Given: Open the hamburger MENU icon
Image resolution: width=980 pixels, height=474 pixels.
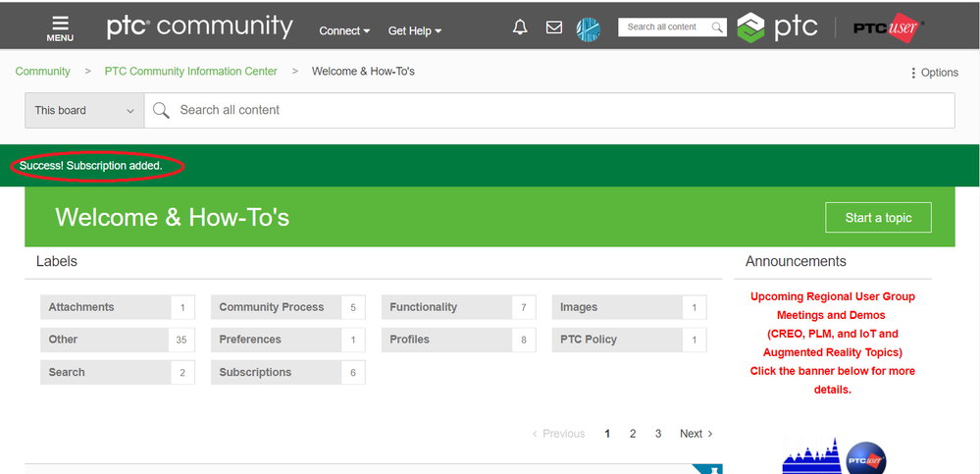Looking at the screenshot, I should click(60, 28).
